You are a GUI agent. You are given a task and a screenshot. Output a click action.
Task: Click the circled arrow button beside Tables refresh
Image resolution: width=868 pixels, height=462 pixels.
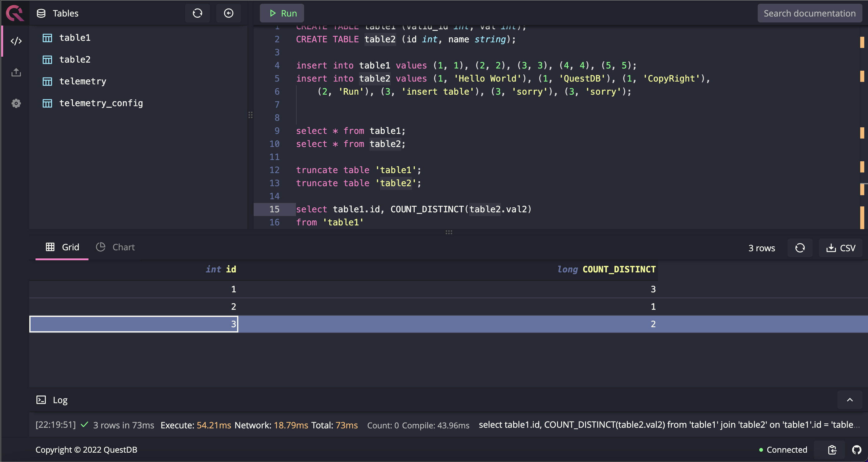pyautogui.click(x=228, y=13)
